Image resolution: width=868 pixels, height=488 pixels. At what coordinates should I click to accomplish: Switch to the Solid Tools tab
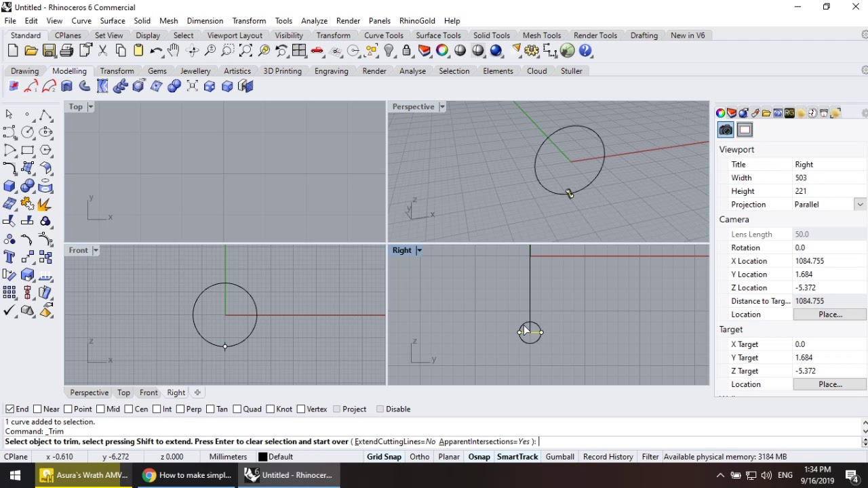[492, 35]
